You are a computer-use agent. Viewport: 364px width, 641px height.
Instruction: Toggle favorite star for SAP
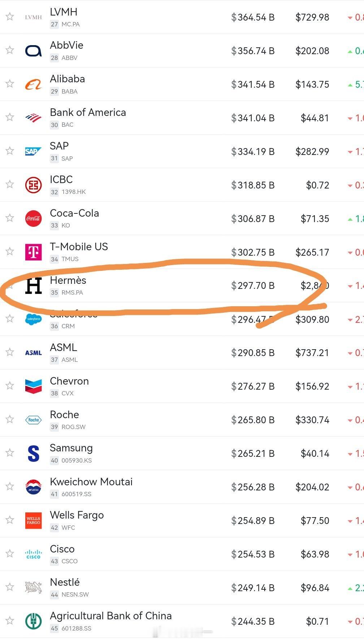(x=10, y=151)
